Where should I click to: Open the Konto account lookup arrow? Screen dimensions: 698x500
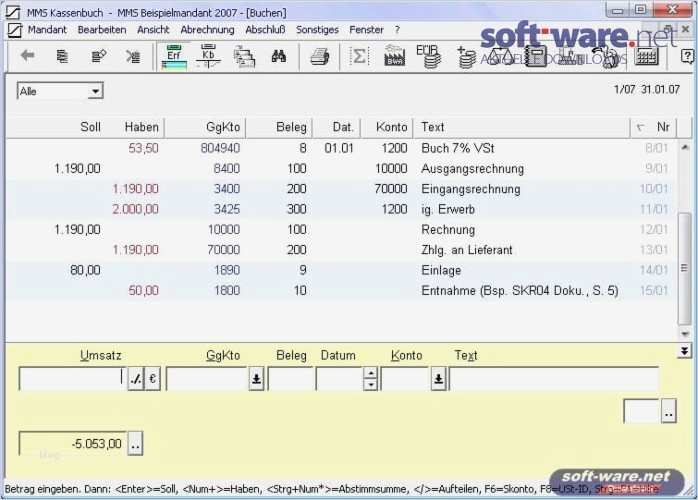pyautogui.click(x=438, y=378)
